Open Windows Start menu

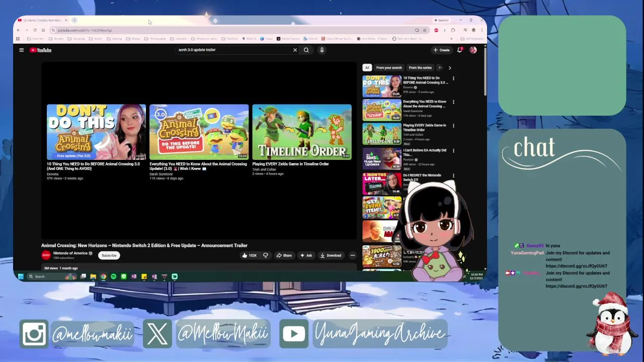point(21,277)
